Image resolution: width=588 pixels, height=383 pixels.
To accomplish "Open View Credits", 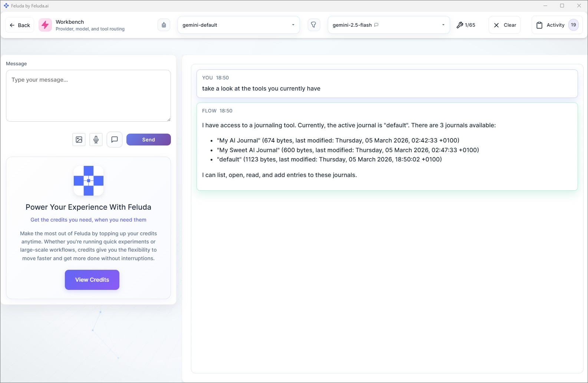I will pyautogui.click(x=92, y=280).
